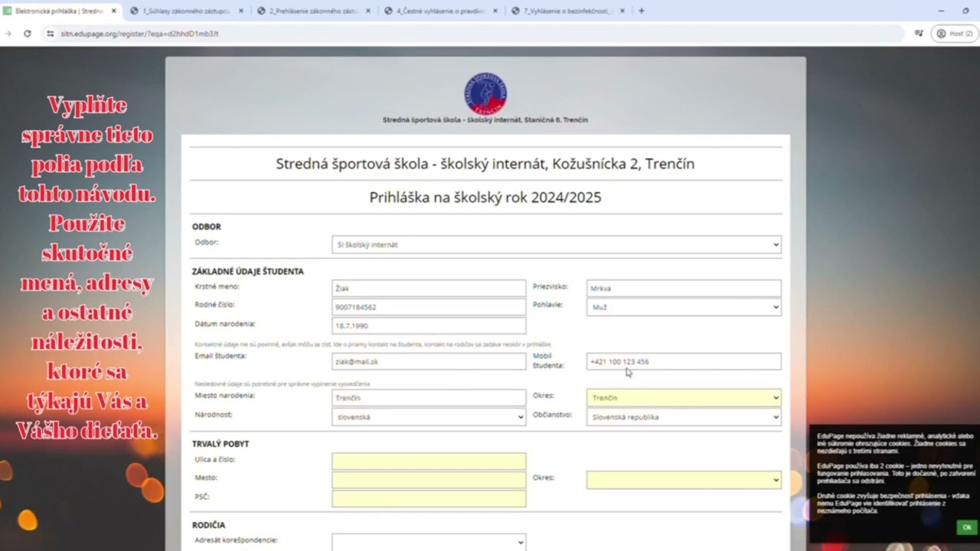This screenshot has height=551, width=980.
Task: Open the Pohlavie dropdown showing Muž
Action: tap(684, 307)
